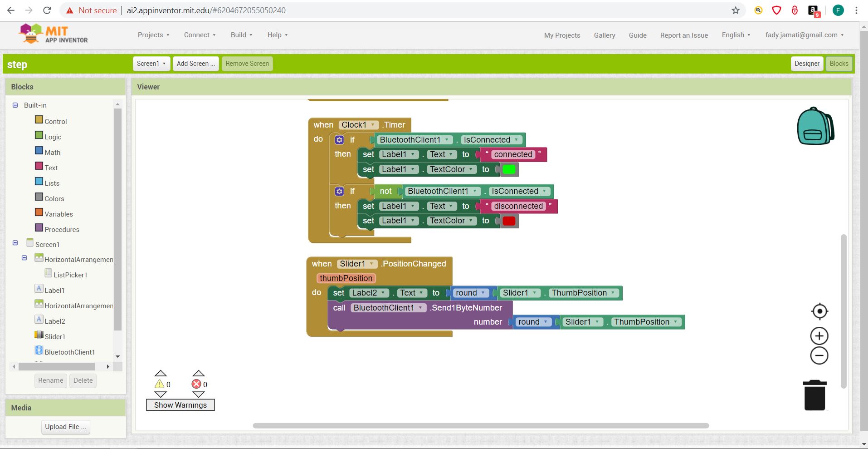Reload the page in the browser
The image size is (868, 449).
(47, 10)
